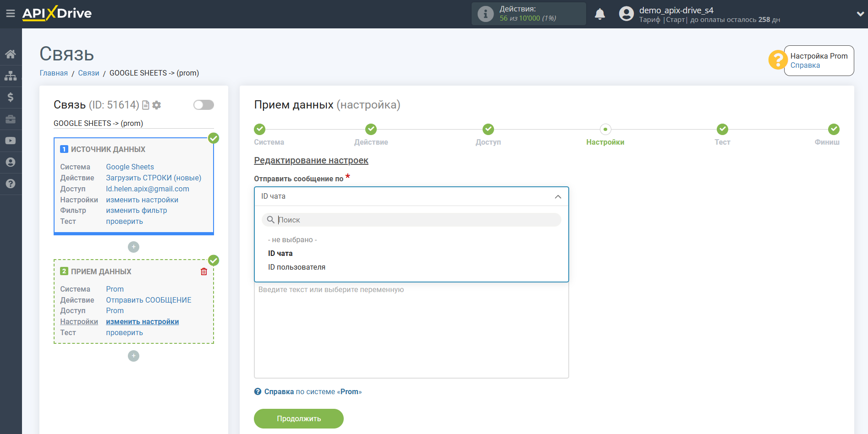868x434 pixels.
Task: Click receiver access Prom link
Action: point(115,311)
